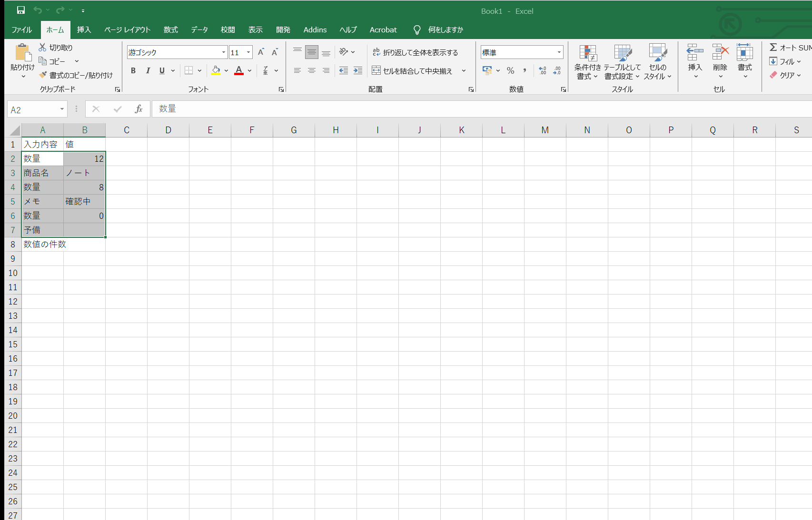Image resolution: width=812 pixels, height=520 pixels.
Task: Toggle middle vertical alignment
Action: tap(312, 52)
